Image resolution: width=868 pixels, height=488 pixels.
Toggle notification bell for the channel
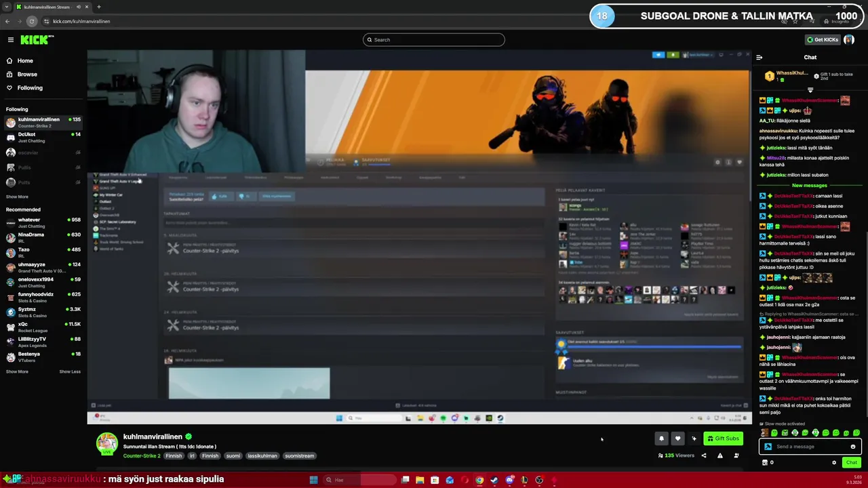click(661, 439)
